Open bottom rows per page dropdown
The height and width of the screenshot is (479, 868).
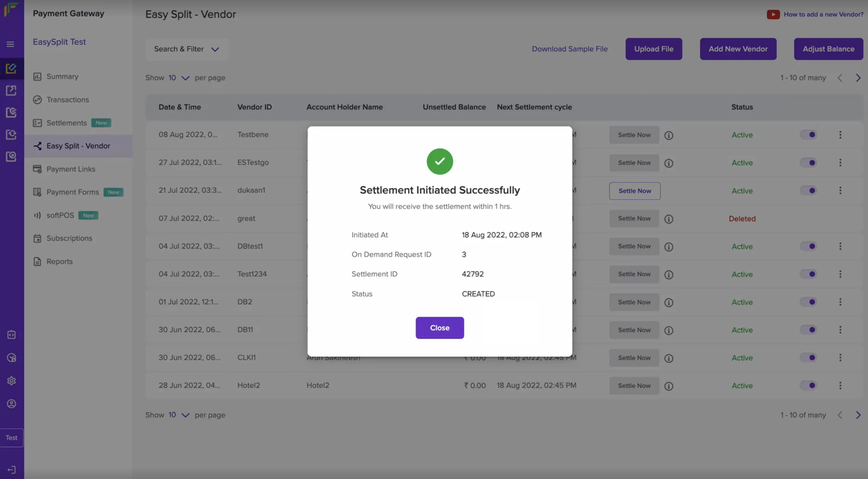[179, 415]
